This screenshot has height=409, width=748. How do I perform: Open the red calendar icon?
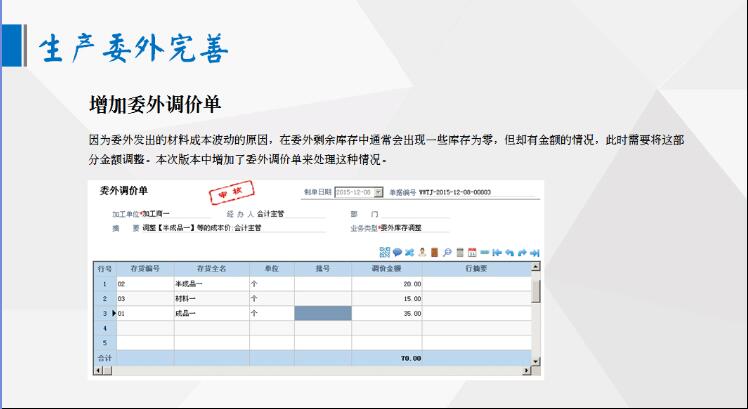coord(472,252)
